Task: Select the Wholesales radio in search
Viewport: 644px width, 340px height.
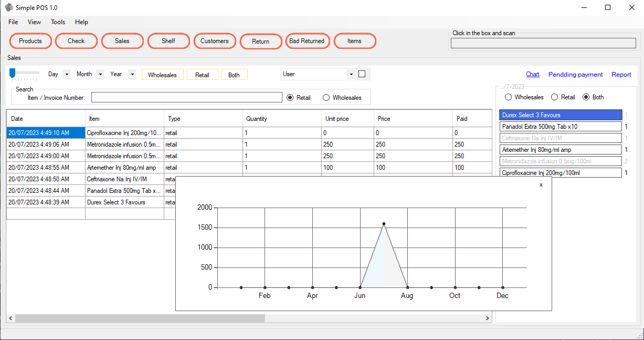Action: [x=326, y=98]
